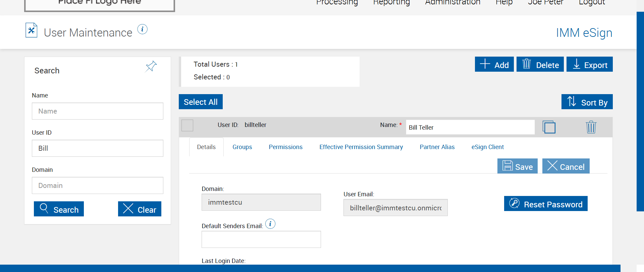
Task: Click the Select All button
Action: 201,102
